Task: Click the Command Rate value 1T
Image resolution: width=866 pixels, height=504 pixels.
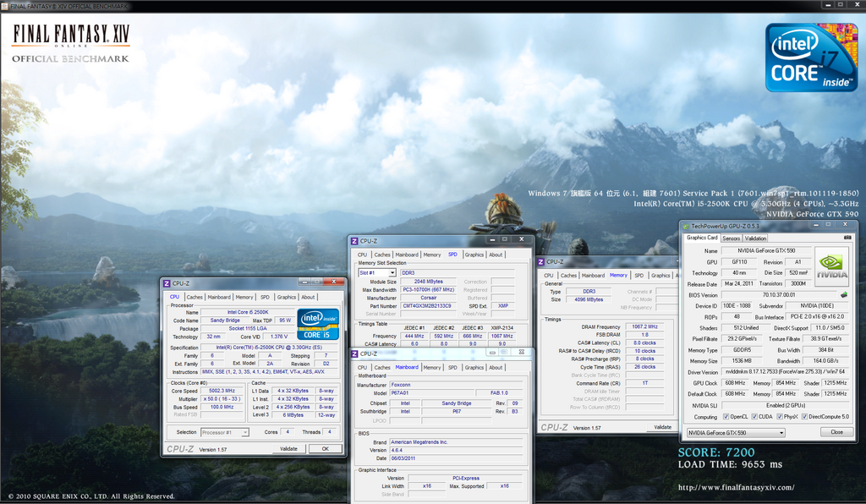Action: pos(644,383)
